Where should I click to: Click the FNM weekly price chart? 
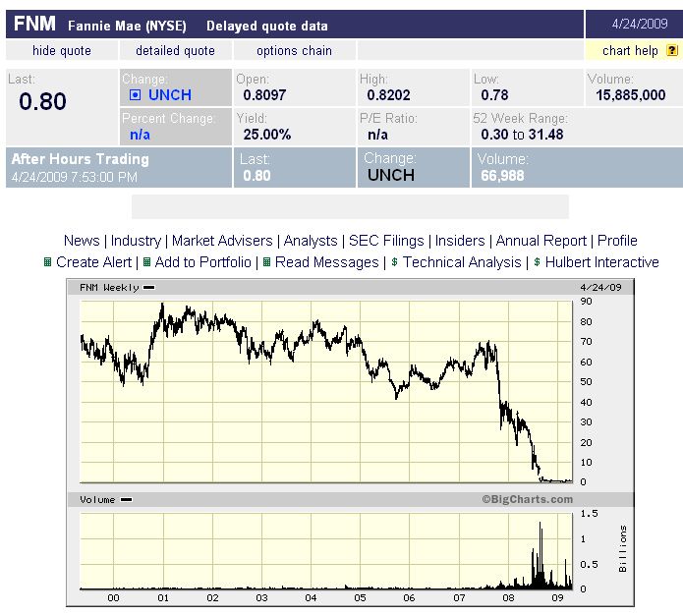[326, 392]
